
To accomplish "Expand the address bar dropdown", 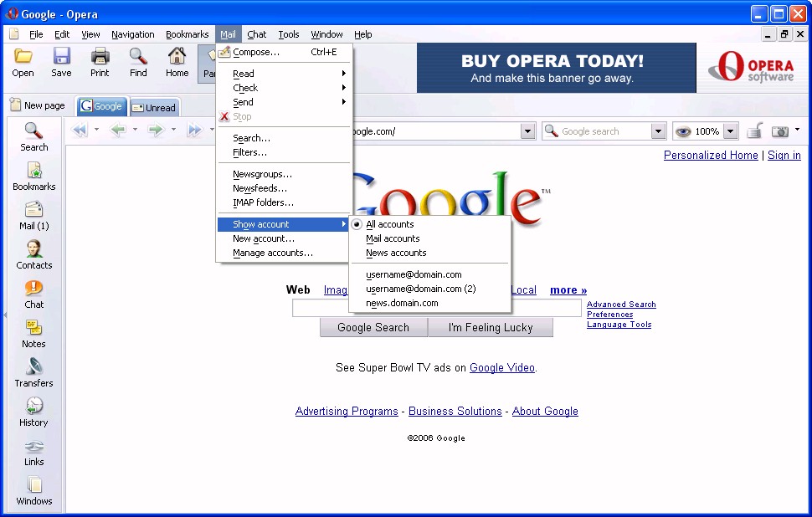I will (x=527, y=131).
